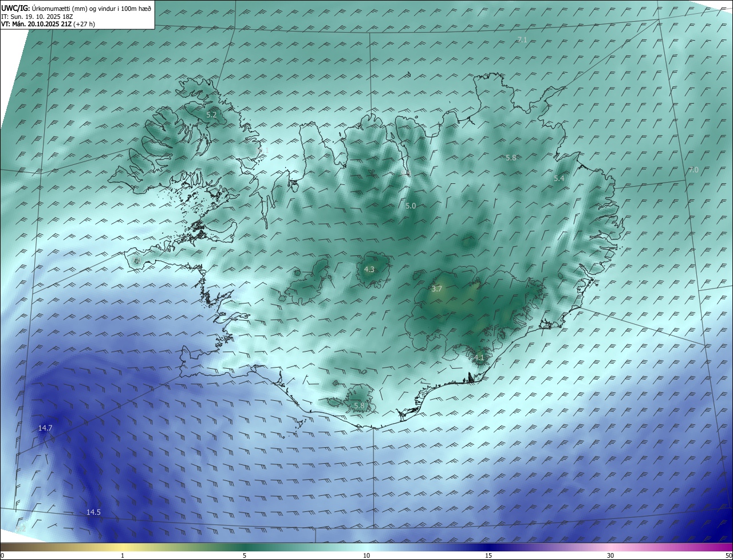Click the 3.7 value on the glacier

(436, 289)
